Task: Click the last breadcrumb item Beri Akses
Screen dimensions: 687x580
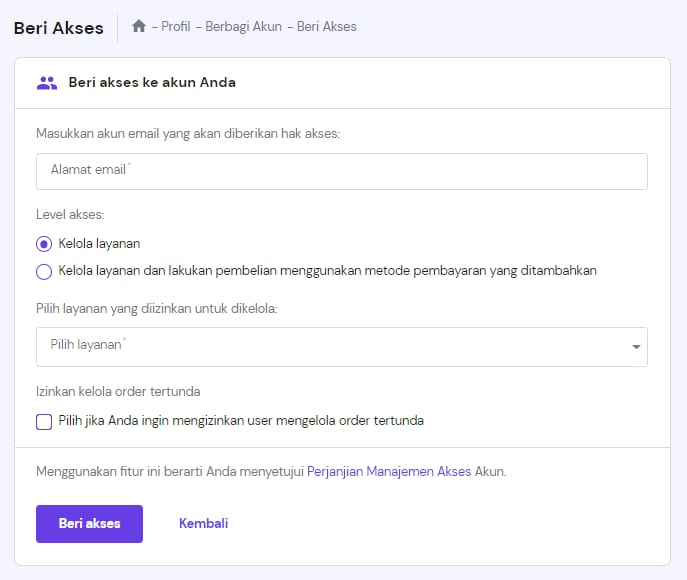Action: (325, 27)
